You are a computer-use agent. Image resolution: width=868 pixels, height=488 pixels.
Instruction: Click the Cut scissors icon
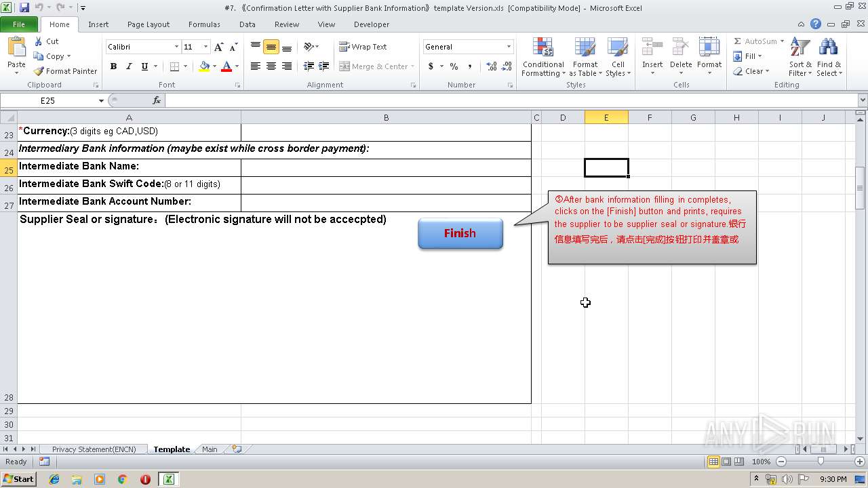tap(39, 41)
